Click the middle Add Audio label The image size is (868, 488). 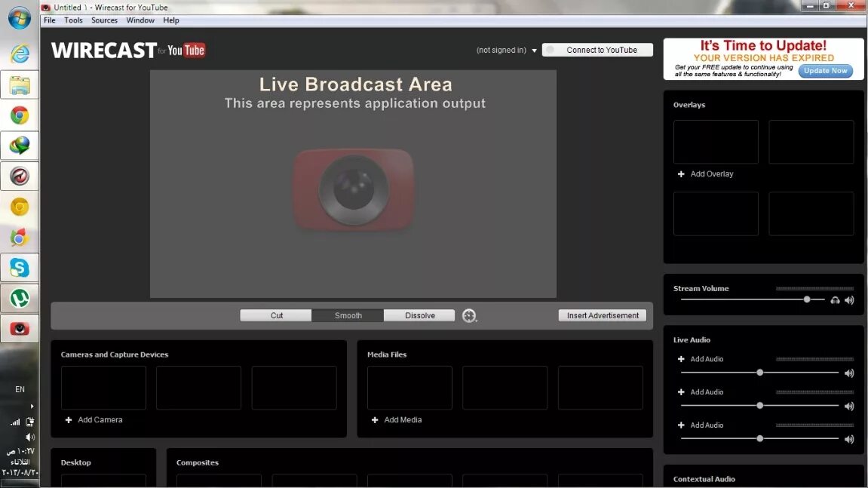(707, 392)
